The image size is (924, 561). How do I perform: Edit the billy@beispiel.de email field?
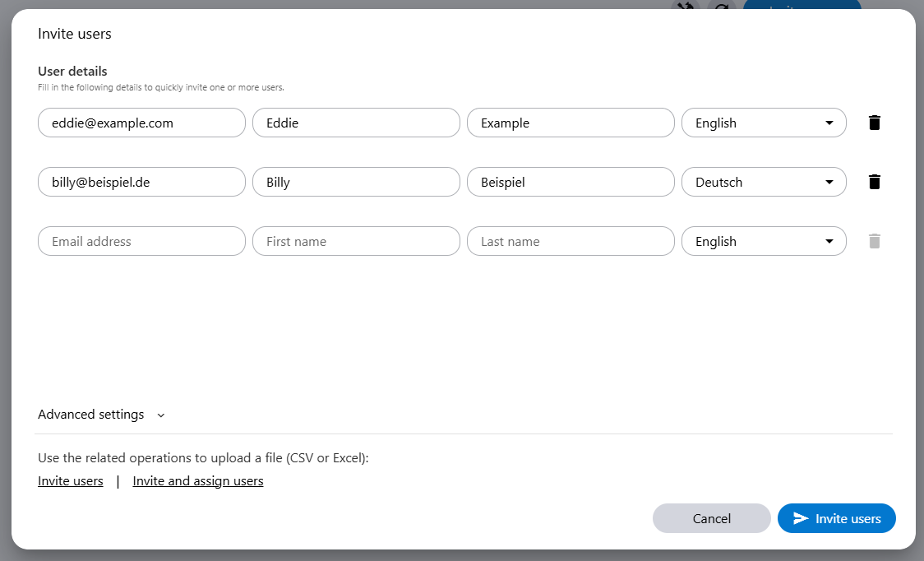[x=141, y=182]
